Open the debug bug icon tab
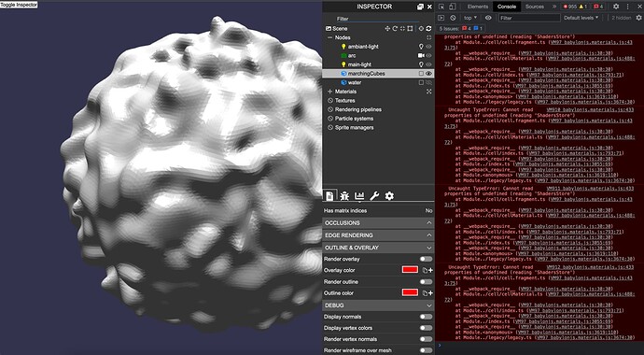The image size is (644, 355). point(344,196)
